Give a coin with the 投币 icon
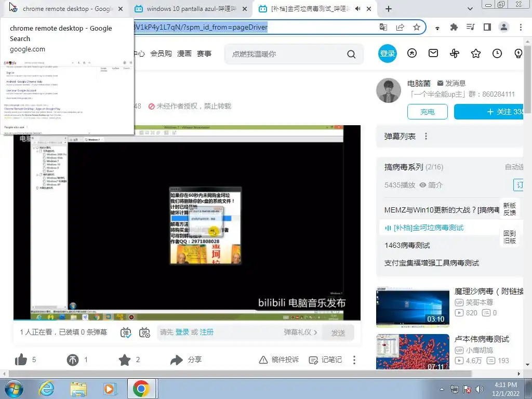Viewport: 532px width, 399px height. pos(72,360)
